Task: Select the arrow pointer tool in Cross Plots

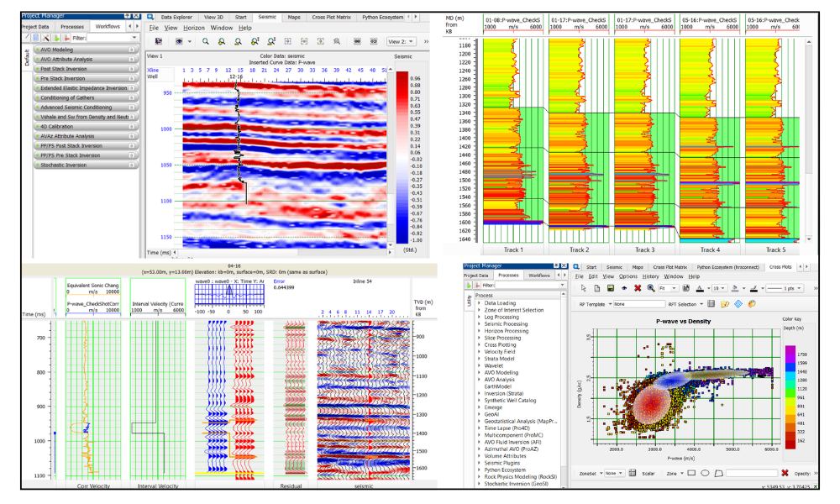Action: (x=583, y=288)
